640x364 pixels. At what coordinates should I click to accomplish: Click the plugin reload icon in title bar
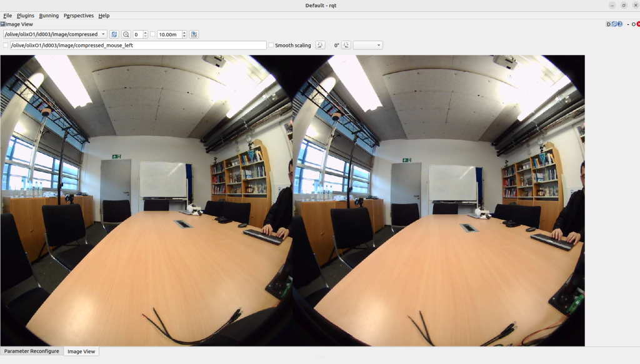click(x=615, y=24)
